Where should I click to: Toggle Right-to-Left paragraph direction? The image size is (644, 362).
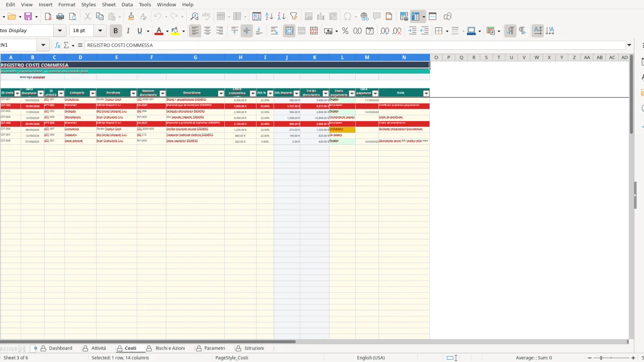pos(523,31)
